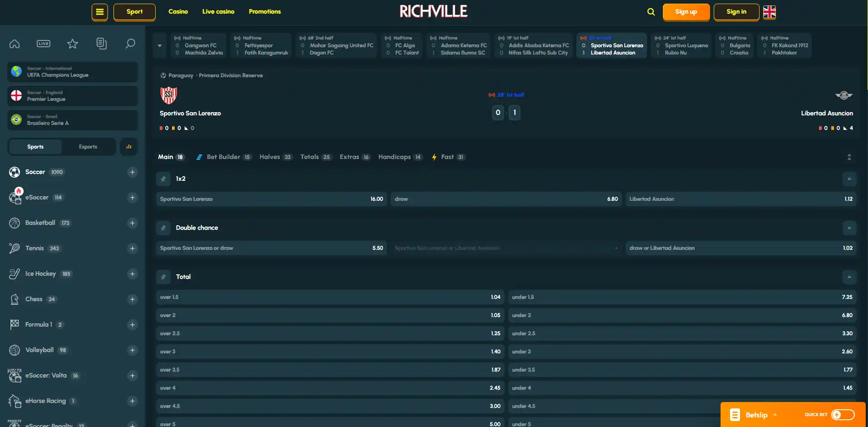Open the Brasileiro Serie A shortcut
Image resolution: width=868 pixels, height=427 pixels.
click(73, 120)
